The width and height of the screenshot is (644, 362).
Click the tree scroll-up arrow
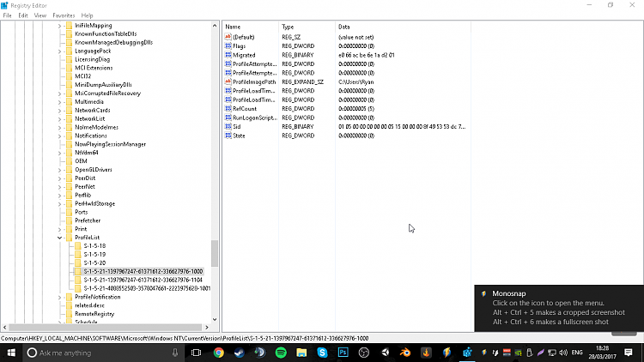click(x=215, y=26)
